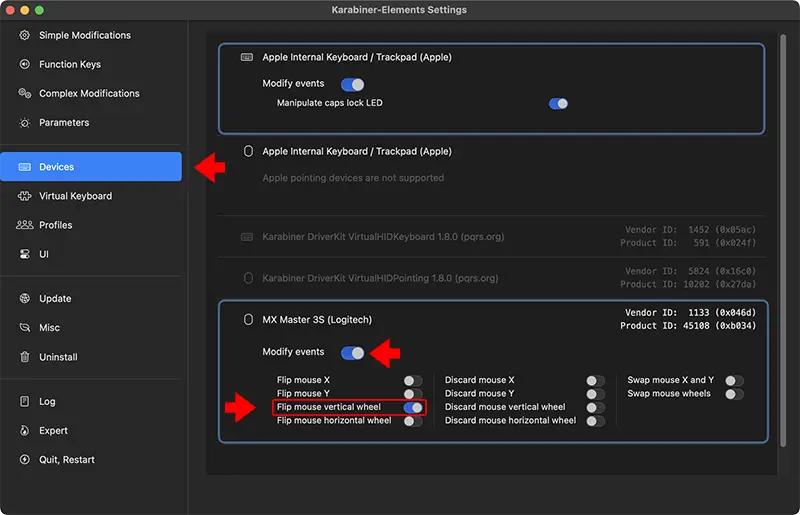The width and height of the screenshot is (800, 515).
Task: Enable Discard mouse X switch
Action: point(595,381)
